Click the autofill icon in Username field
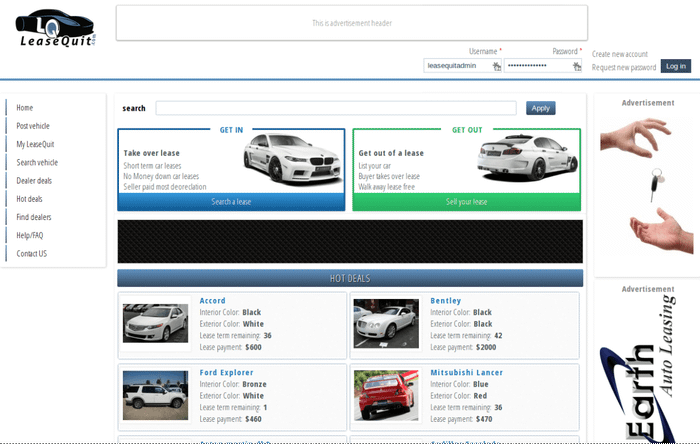The height and width of the screenshot is (444, 700). (496, 66)
